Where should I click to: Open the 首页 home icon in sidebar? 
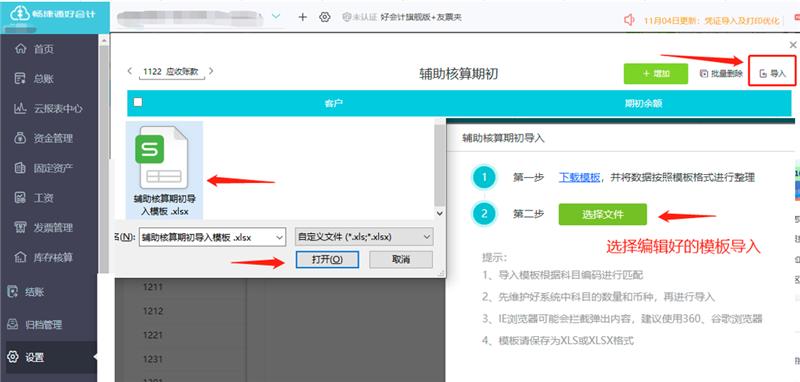tap(20, 49)
